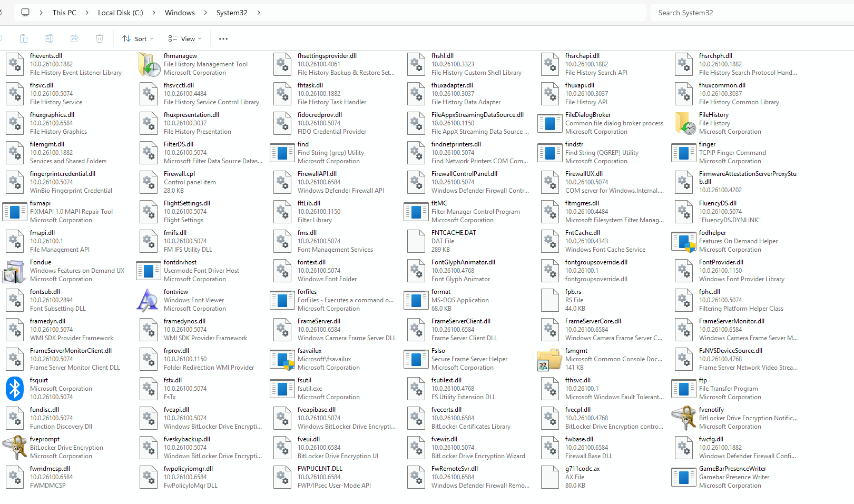Select the fhmanagew File History icon
Viewport: 854px width, 504px height.
149,64
